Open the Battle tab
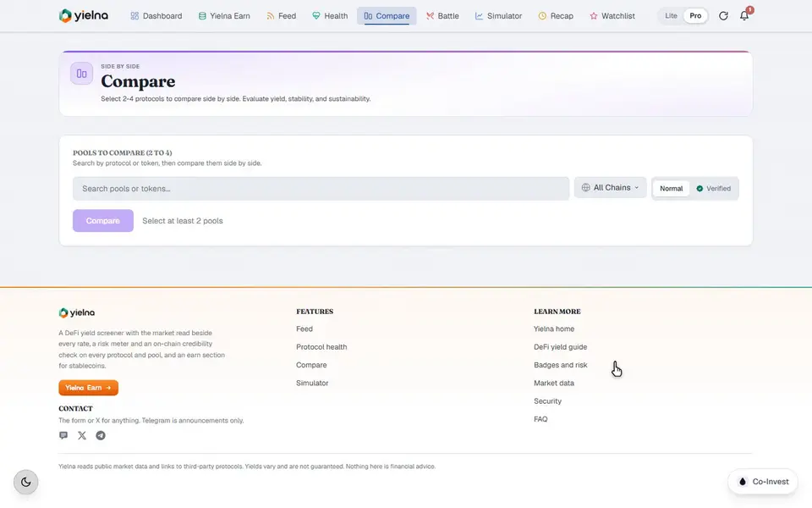 [x=442, y=15]
